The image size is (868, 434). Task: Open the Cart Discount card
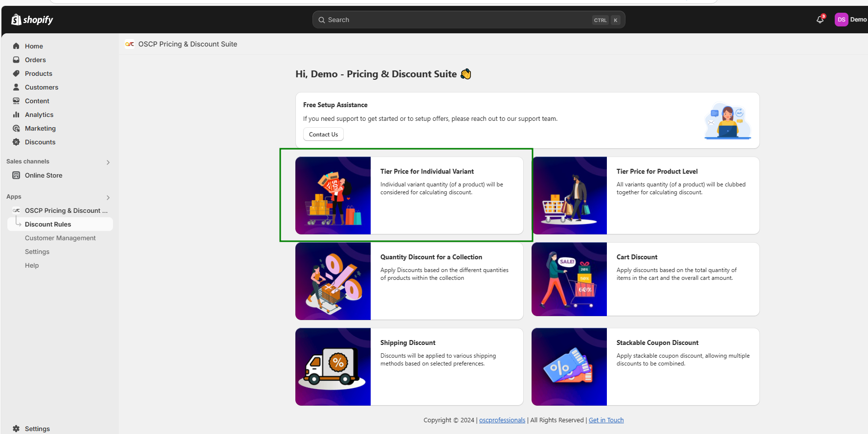(645, 279)
